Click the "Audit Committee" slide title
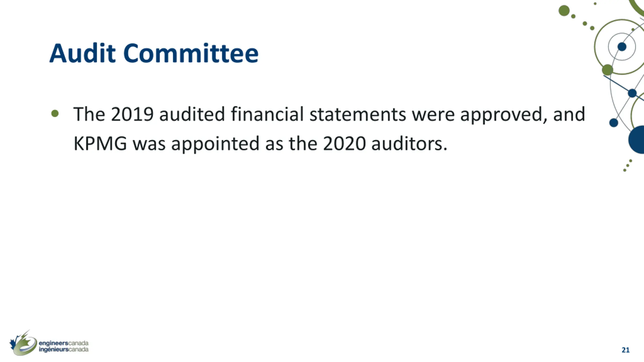 point(154,53)
